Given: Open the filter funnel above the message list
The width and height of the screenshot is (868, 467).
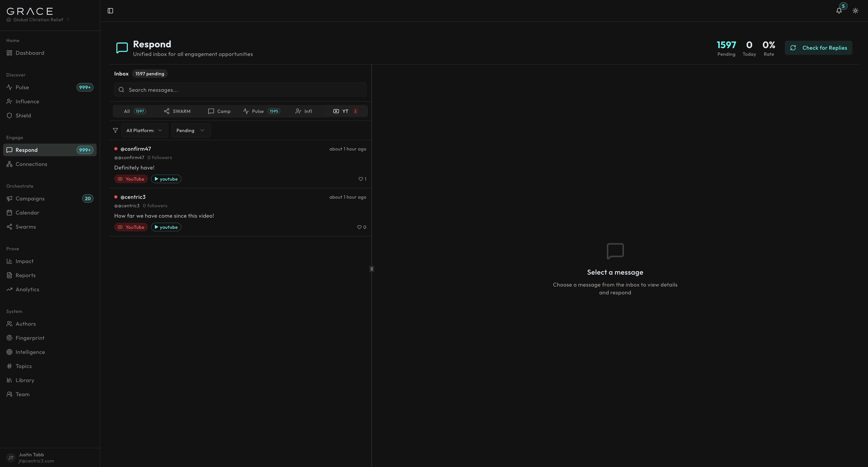Looking at the screenshot, I should pyautogui.click(x=115, y=130).
